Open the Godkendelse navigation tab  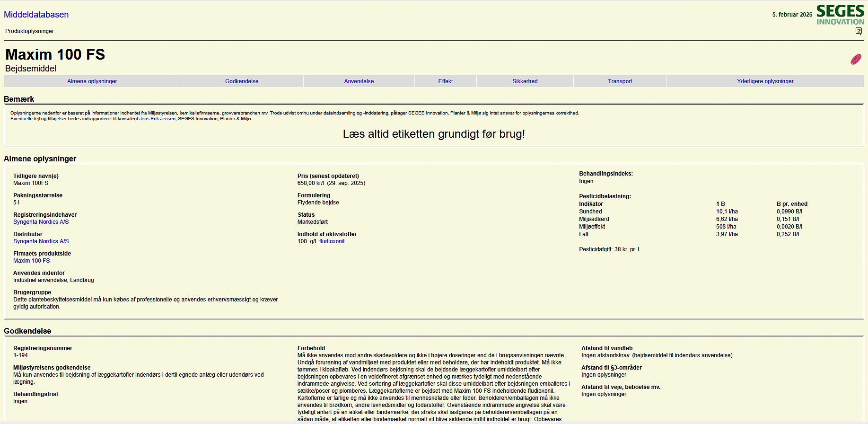(242, 81)
